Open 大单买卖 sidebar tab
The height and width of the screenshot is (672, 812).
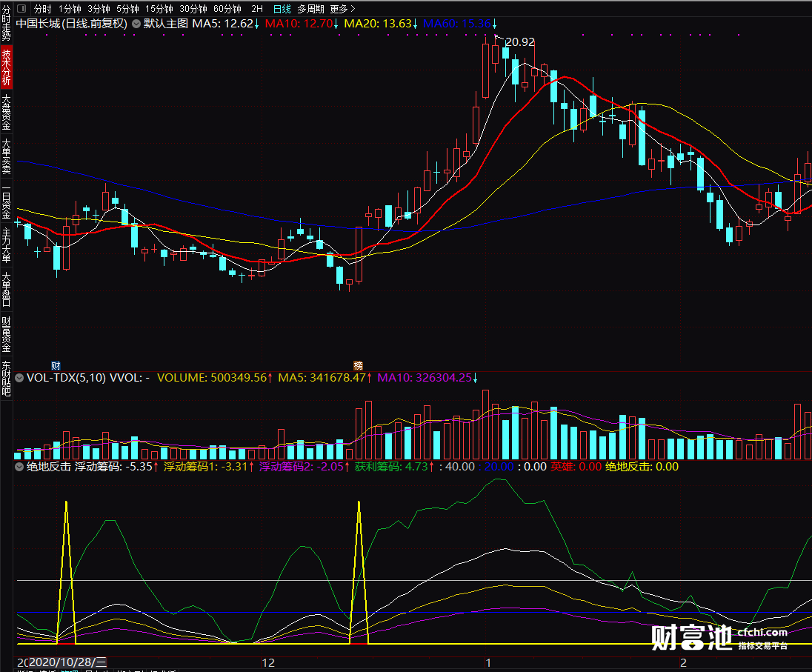coord(6,156)
